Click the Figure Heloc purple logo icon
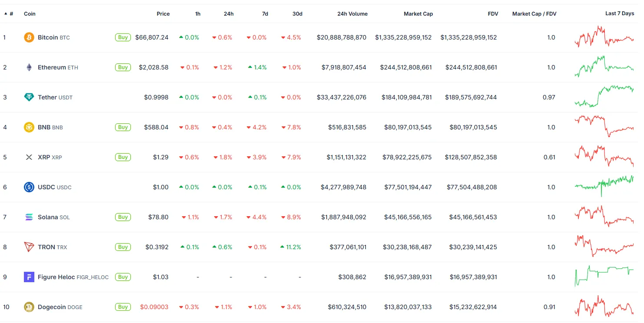The height and width of the screenshot is (323, 644). (29, 277)
